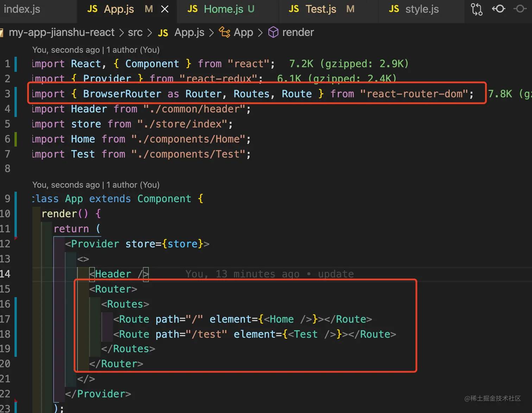Click the closing Router tag
Viewport: 532px width, 413px height.
tap(116, 364)
